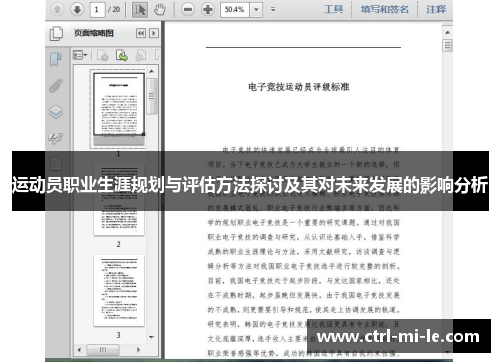Screen dimensions: 500x362
Task: Click the document vertical scrollbar handle
Action: (x=447, y=46)
